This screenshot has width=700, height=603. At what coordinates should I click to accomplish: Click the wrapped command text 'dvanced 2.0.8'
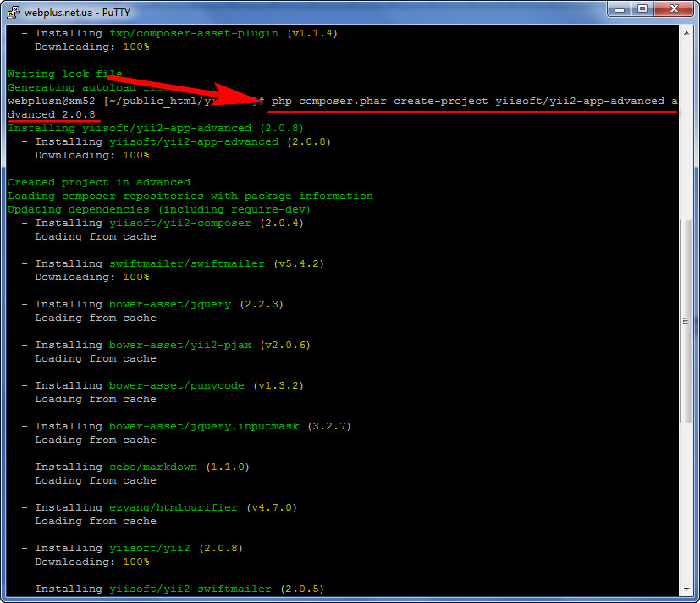click(52, 115)
